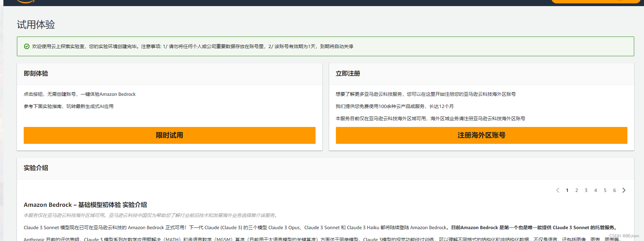Select pagination page 2
Image resolution: width=644 pixels, height=241 pixels.
point(577,190)
